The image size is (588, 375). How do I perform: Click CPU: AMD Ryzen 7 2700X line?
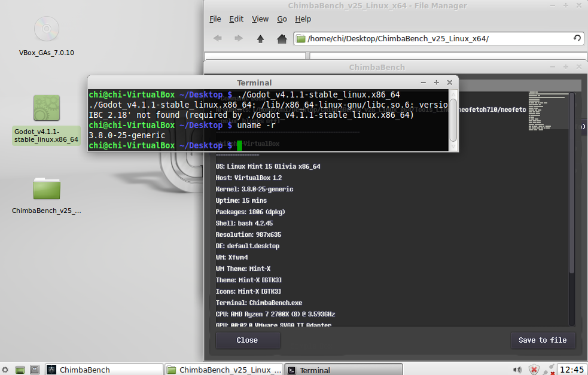pyautogui.click(x=275, y=314)
